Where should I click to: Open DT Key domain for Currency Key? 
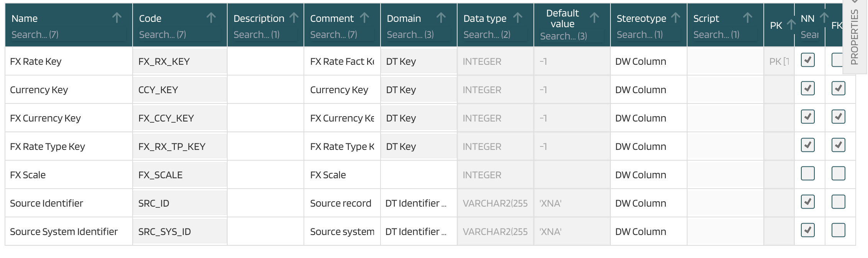click(x=418, y=90)
